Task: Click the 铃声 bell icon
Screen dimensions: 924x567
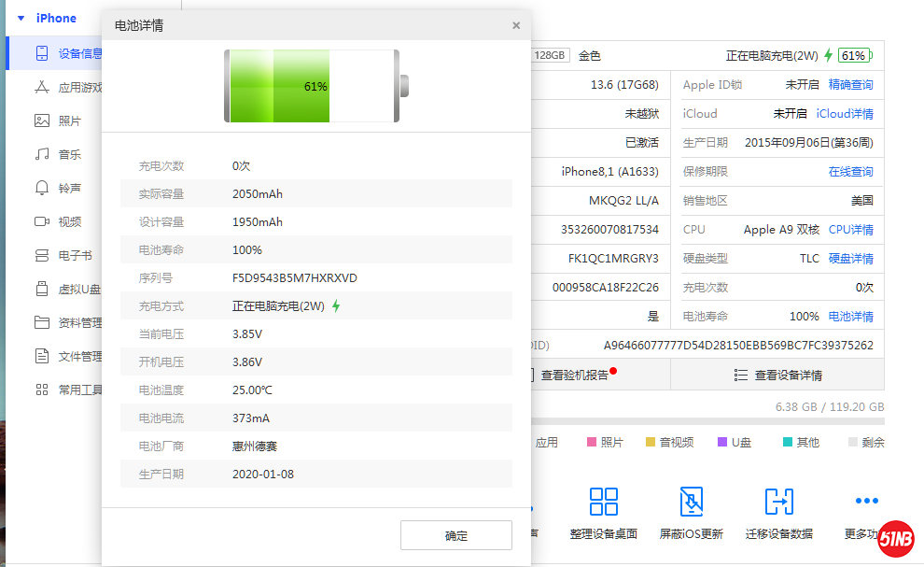Action: 42,188
